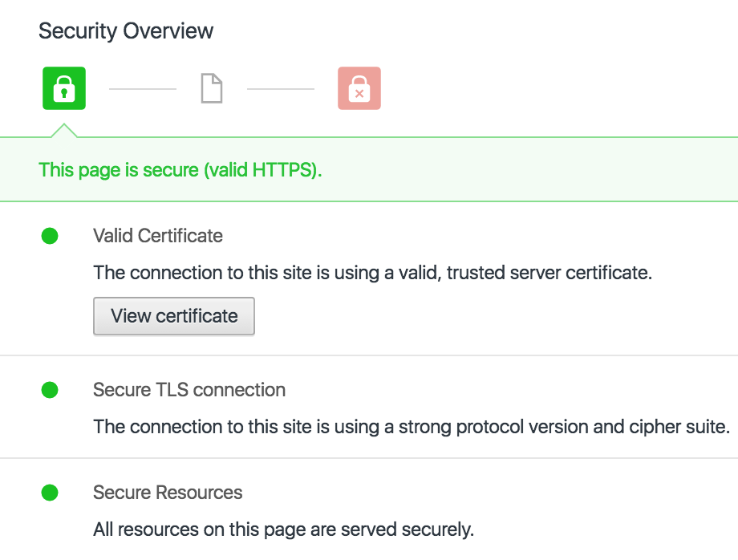Click the 'This page is secure' message
This screenshot has height=560, width=738.
pos(180,170)
